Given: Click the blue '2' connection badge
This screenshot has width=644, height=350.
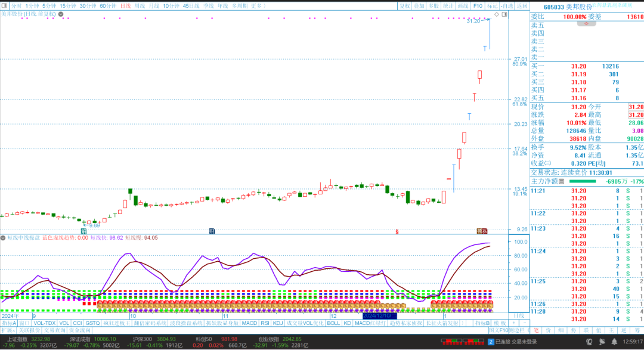Looking at the screenshot, I should click(x=491, y=342).
